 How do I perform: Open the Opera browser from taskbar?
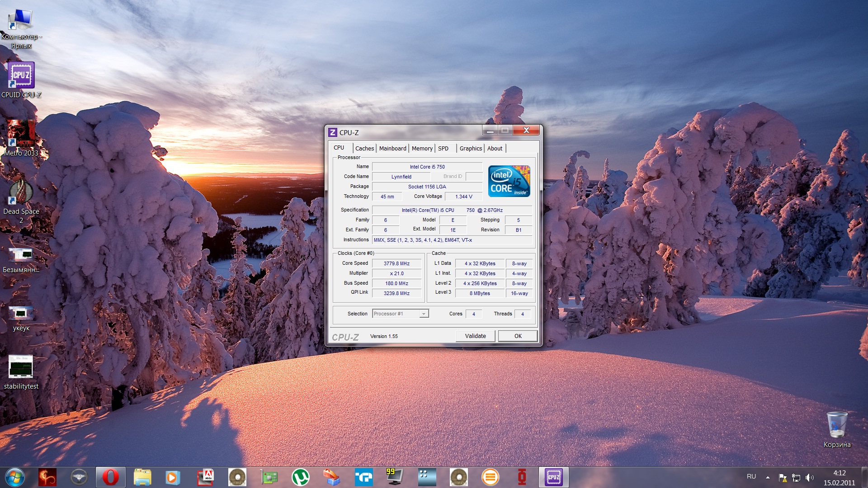pos(111,477)
